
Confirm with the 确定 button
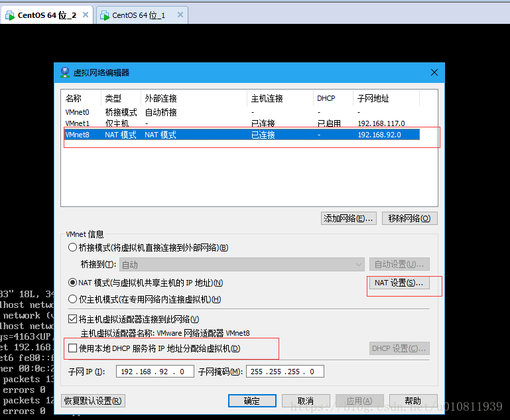252,401
